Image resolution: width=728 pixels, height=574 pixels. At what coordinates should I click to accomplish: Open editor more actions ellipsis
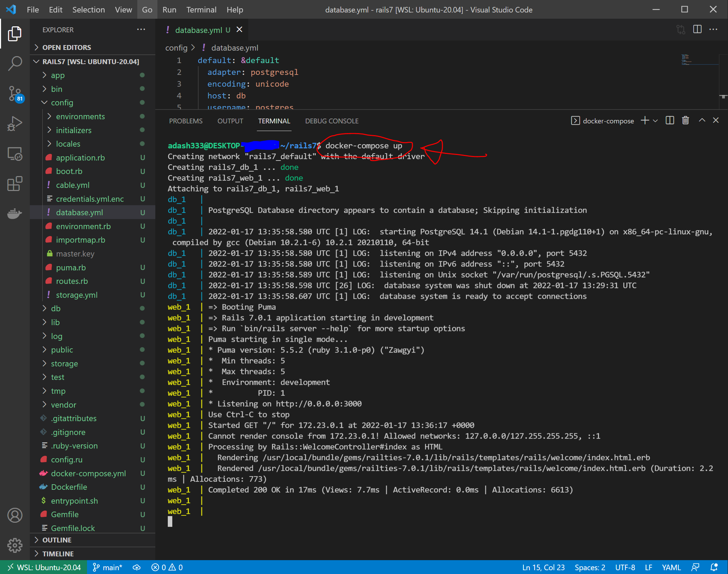pos(713,29)
